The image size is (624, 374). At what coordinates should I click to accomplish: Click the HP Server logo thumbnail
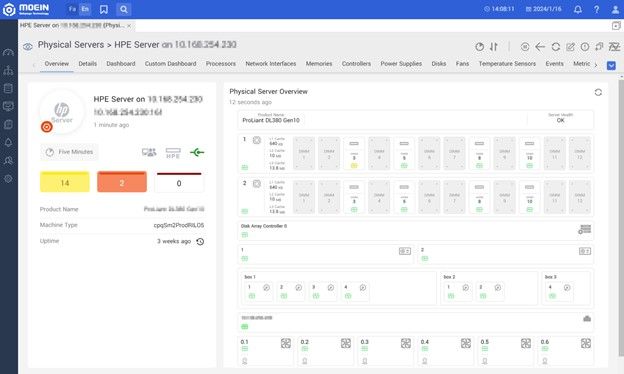pyautogui.click(x=62, y=112)
